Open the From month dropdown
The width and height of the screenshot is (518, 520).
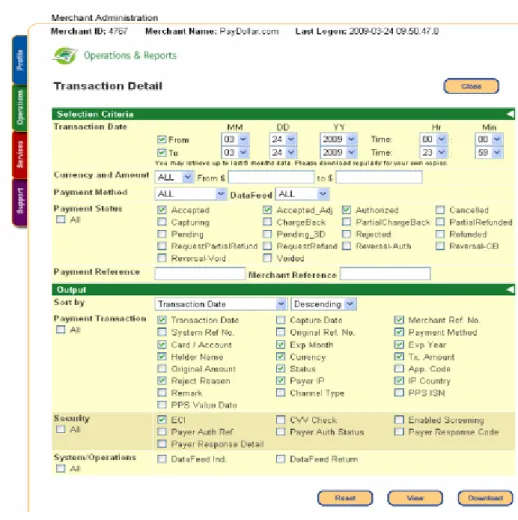coord(235,139)
